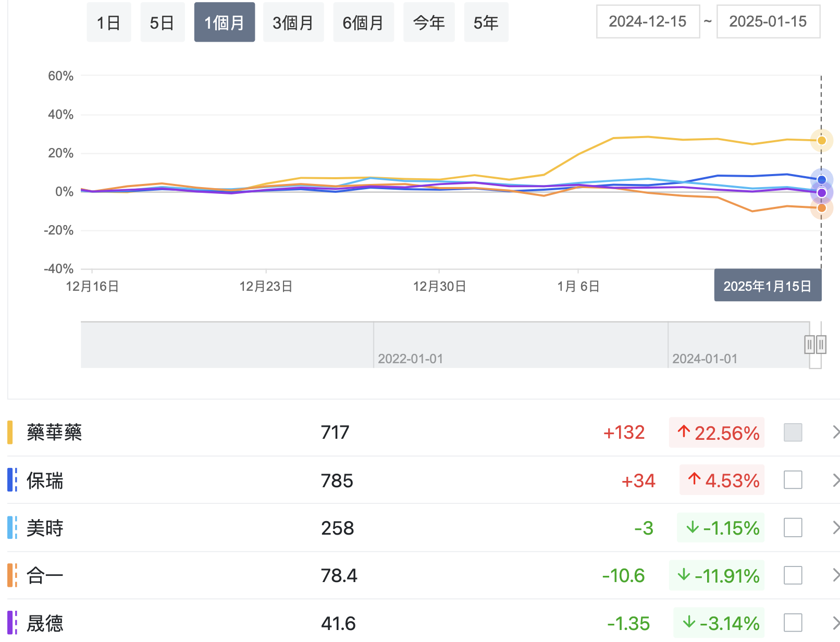840x642 pixels.
Task: Click the end date field 2025-01-15
Action: coord(768,22)
